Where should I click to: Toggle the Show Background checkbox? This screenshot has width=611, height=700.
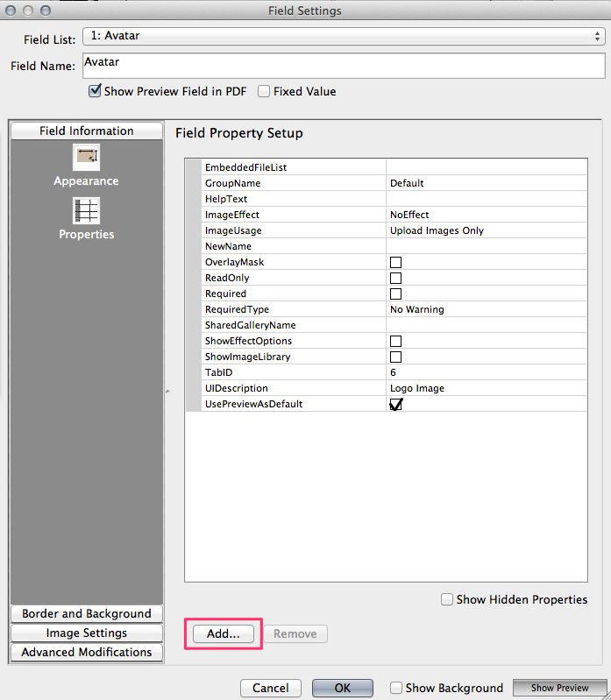396,689
